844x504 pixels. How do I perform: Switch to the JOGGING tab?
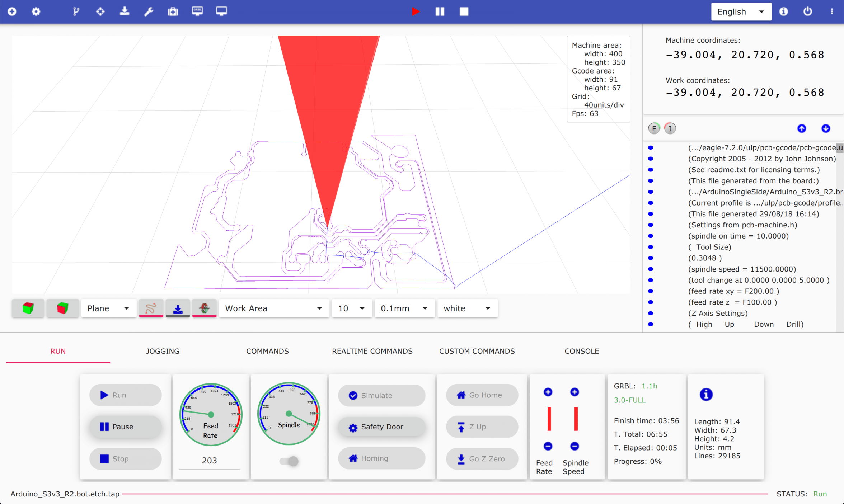(x=163, y=351)
